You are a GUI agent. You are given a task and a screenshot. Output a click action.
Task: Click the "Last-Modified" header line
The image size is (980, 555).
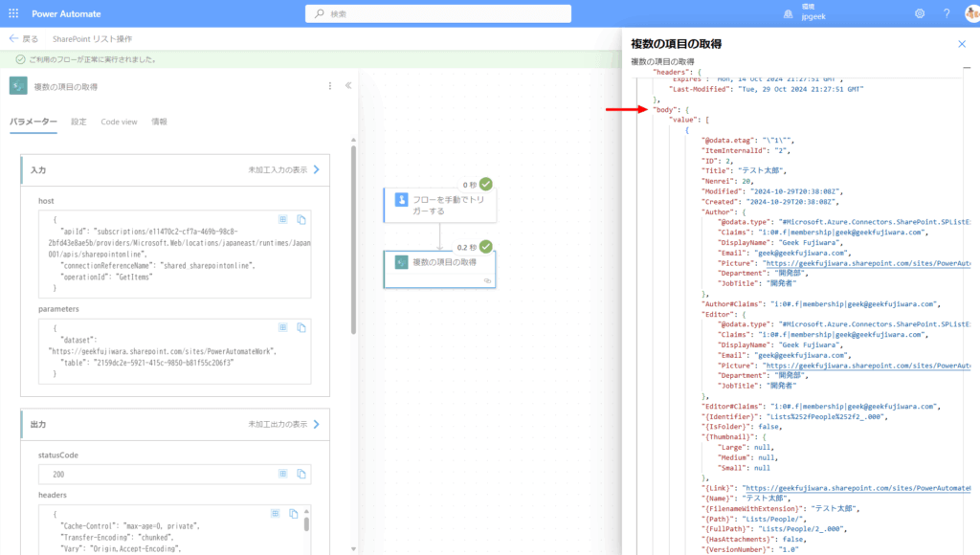767,89
